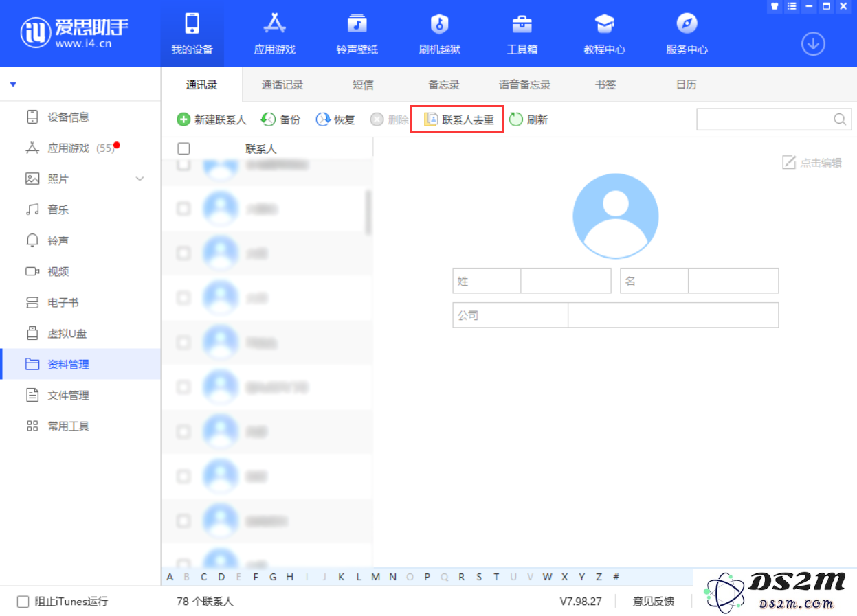The image size is (857, 616).
Task: Select 资料管理 in the sidebar
Action: [x=80, y=365]
